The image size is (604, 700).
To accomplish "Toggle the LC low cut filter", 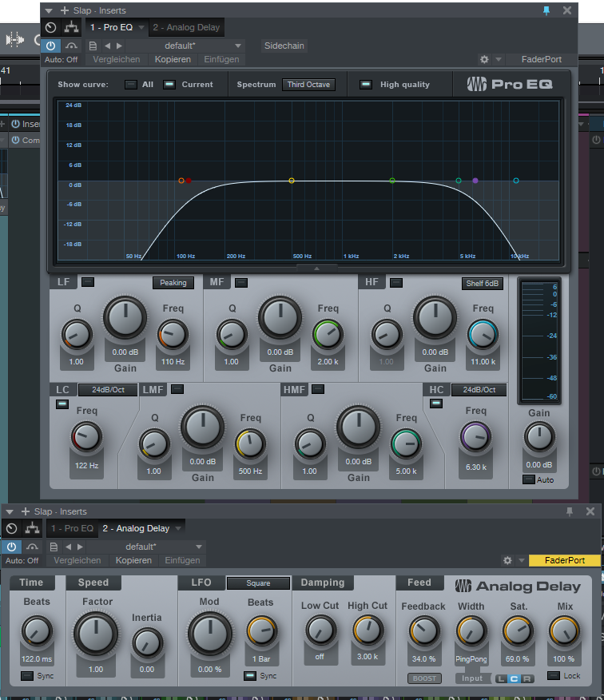I will coord(62,404).
